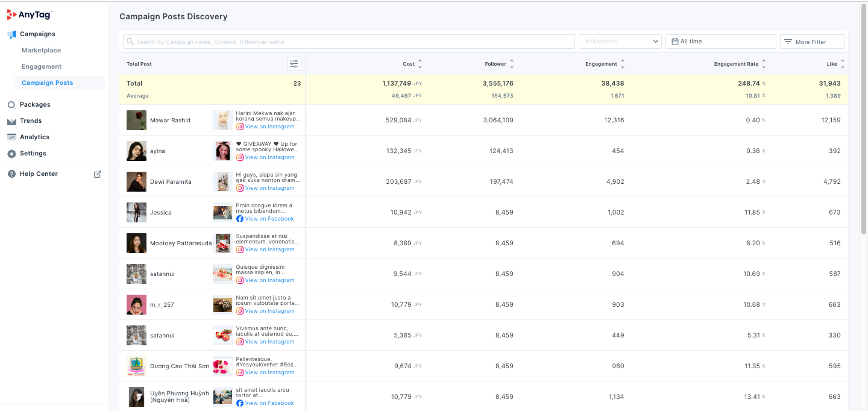Open the All time date picker
The width and height of the screenshot is (868, 411).
720,42
